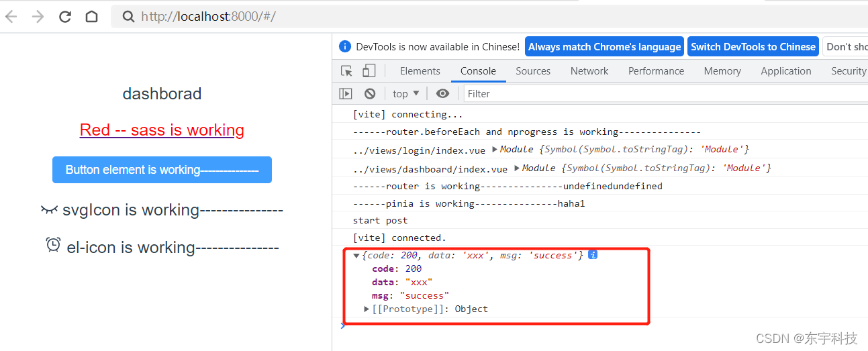Screen dimensions: 868x351
Task: Click the '[vite] connected.' log line
Action: point(399,238)
